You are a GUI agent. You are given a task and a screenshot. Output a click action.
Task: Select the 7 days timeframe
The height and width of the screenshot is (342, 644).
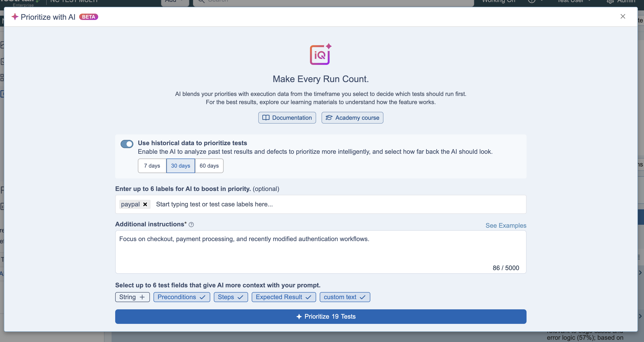[152, 166]
